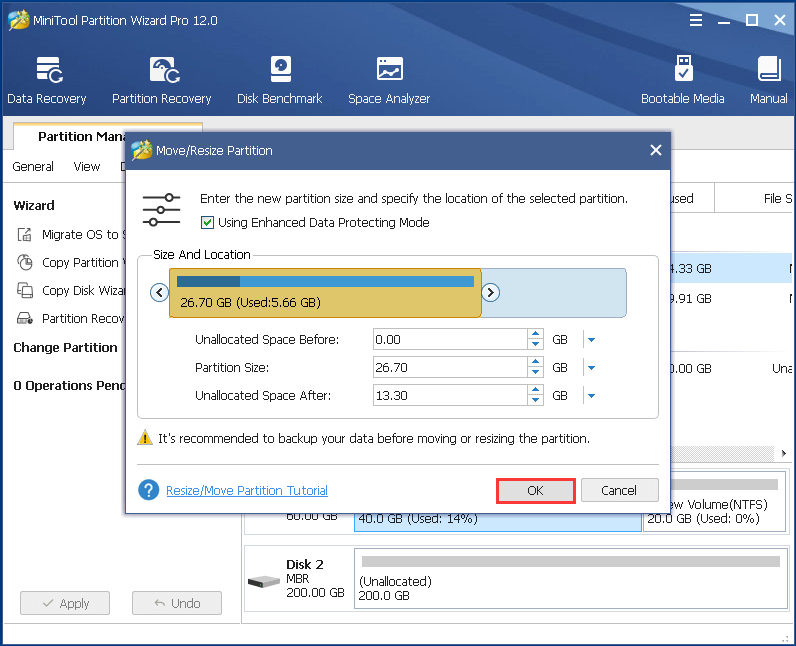
Task: Click the Partition Size input field
Action: [x=450, y=367]
